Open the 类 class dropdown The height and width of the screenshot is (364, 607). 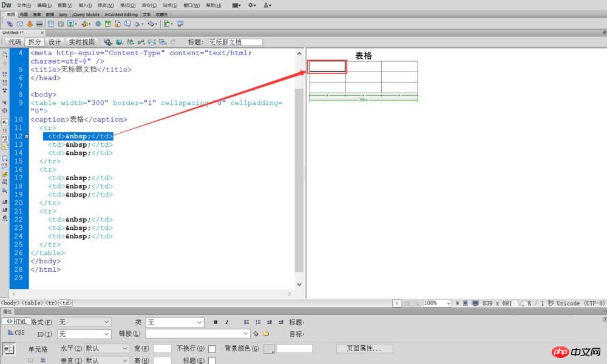[175, 322]
